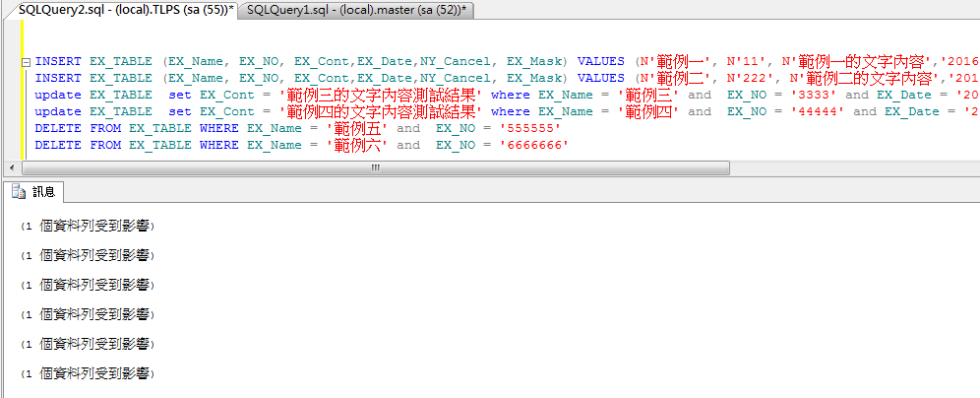The width and height of the screenshot is (980, 398).
Task: Click the messages tab page icon
Action: tap(18, 192)
